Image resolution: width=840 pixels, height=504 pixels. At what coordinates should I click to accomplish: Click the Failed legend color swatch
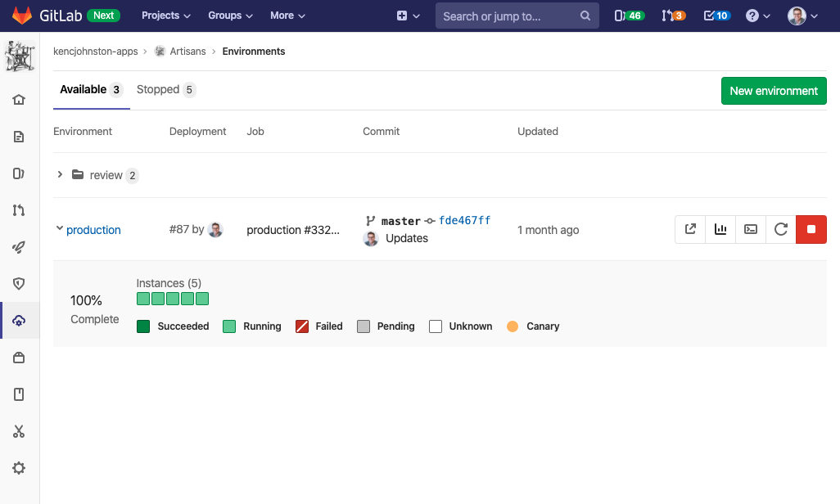(301, 326)
